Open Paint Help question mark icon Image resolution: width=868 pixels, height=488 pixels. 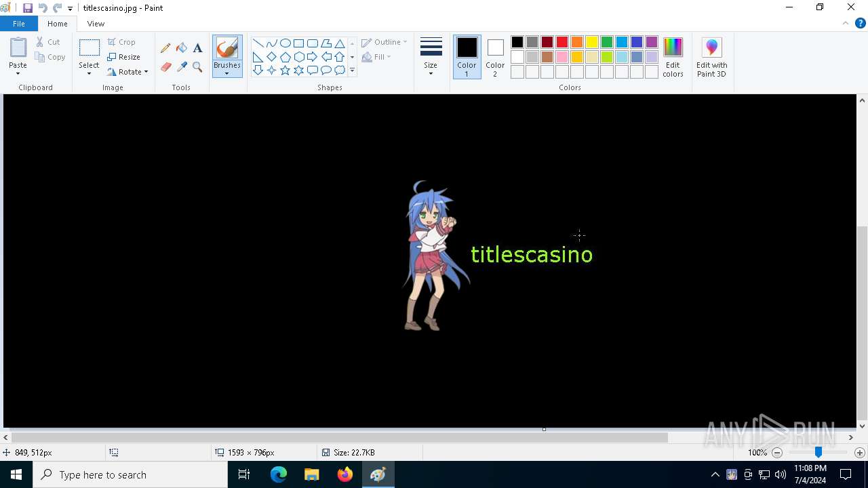(860, 23)
